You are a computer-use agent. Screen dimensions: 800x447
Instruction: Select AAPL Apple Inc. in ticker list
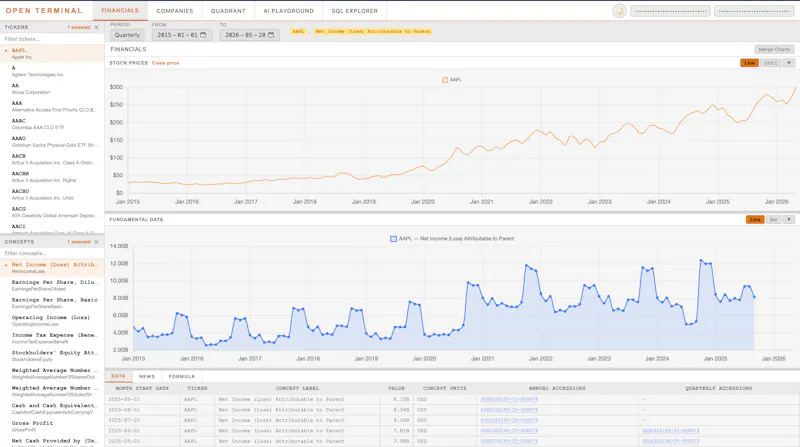52,54
